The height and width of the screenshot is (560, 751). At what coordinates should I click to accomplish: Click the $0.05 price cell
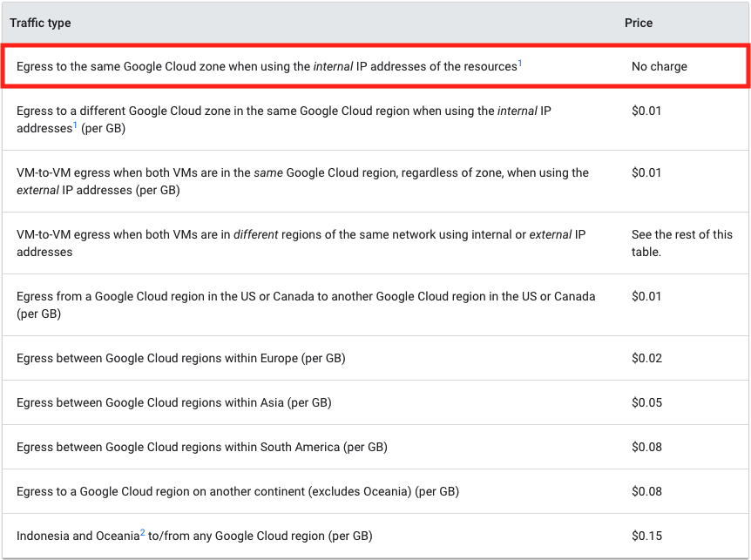coord(646,403)
